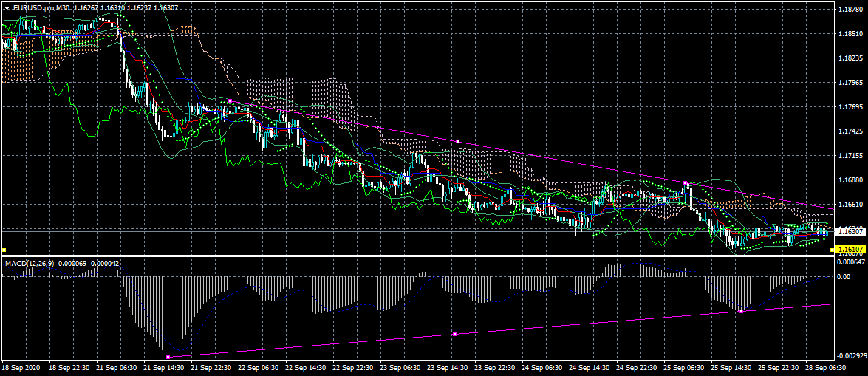Click the middle anchor on MACD trendline

click(454, 335)
